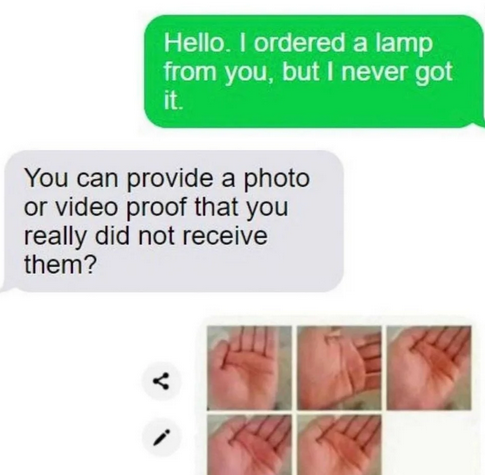Click the word "video" in gray reply
485x475 pixels.
[x=87, y=207]
